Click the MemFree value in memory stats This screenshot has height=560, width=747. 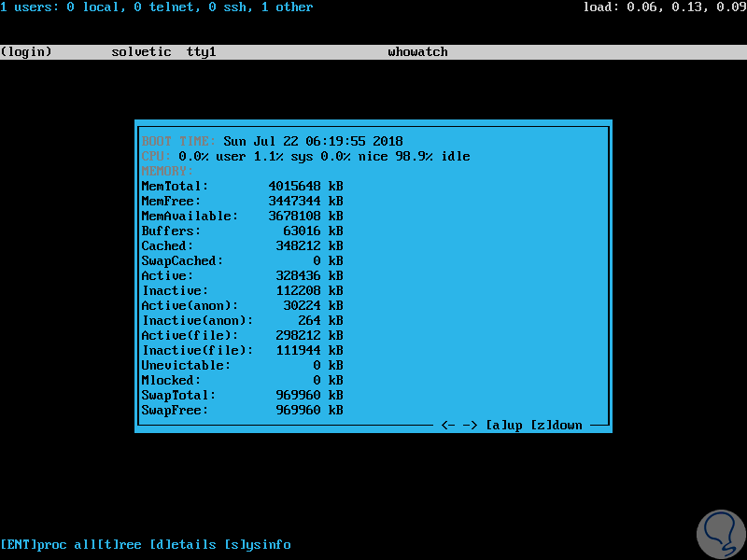[x=308, y=201]
